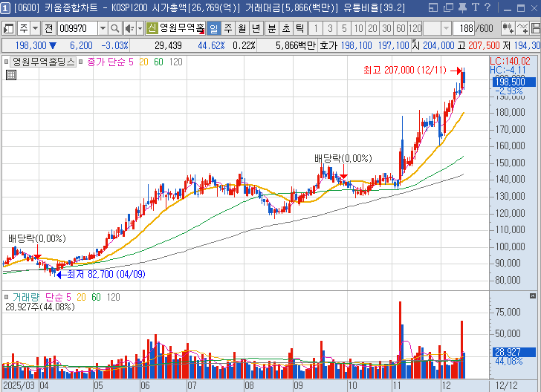Switch chart to weekly 주 period
This screenshot has height=392, width=541.
pos(227,28)
